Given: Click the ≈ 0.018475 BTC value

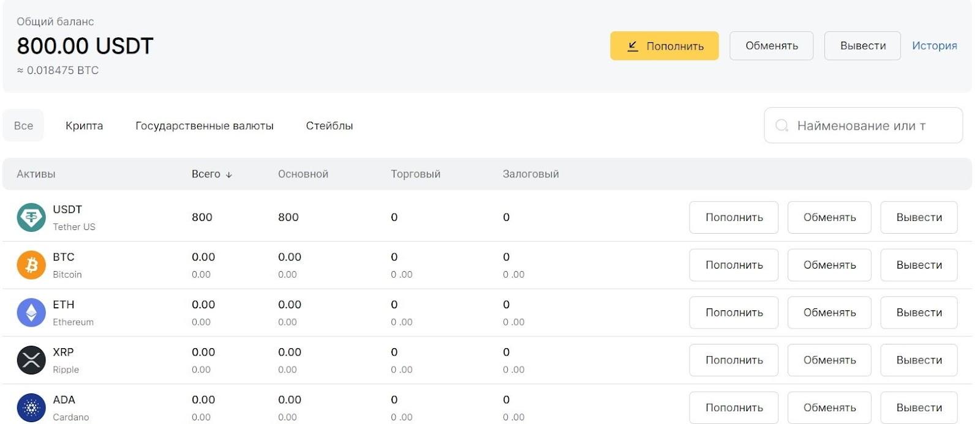Looking at the screenshot, I should pyautogui.click(x=58, y=70).
